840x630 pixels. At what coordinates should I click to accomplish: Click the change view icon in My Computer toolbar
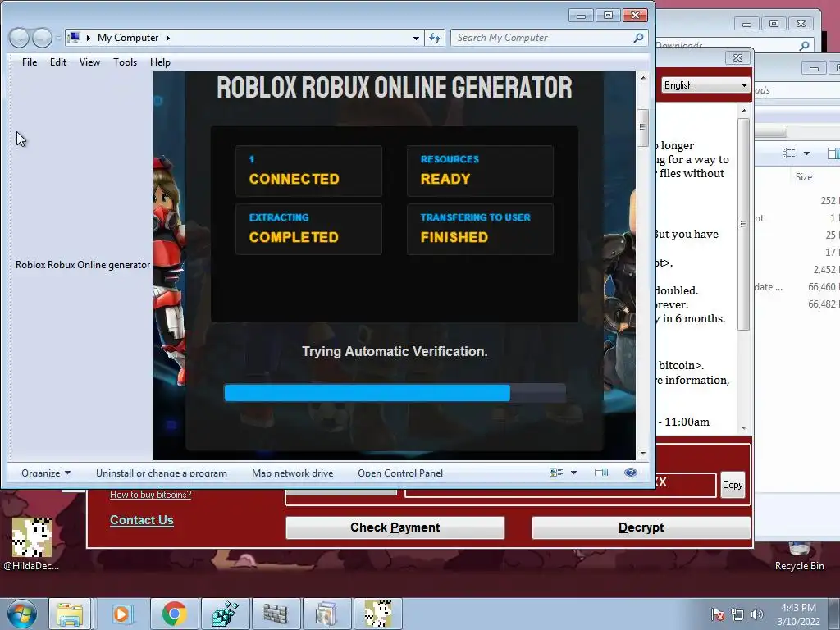556,472
